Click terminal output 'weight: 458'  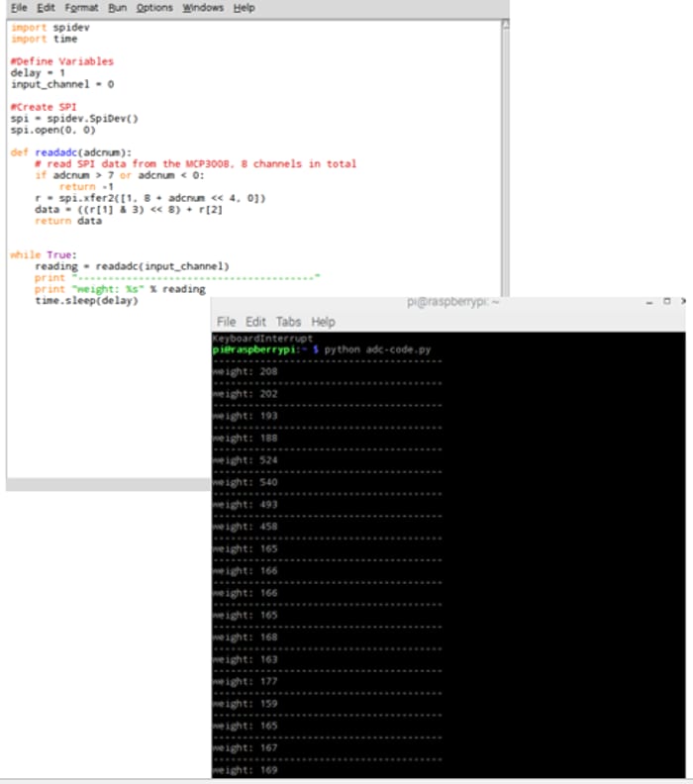click(245, 527)
